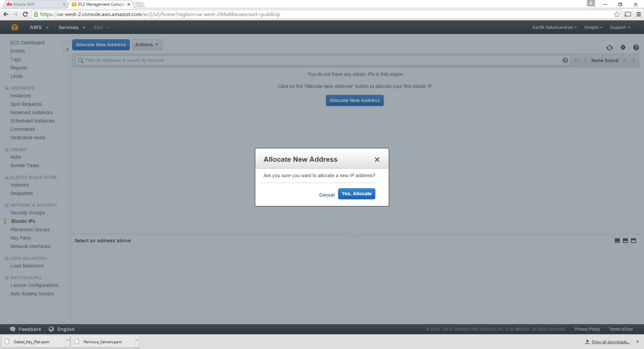Screen dimensions: 644x349
Task: Go to EC2 Dashboard
Action: coord(27,43)
